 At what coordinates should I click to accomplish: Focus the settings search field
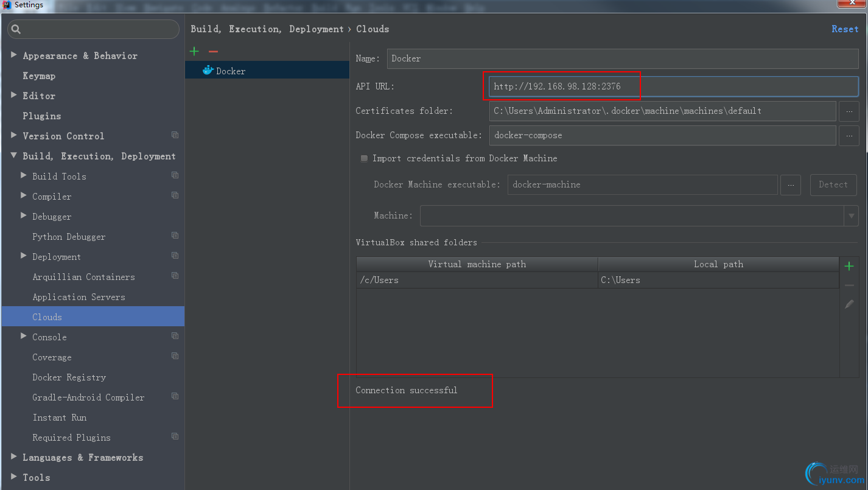point(93,29)
